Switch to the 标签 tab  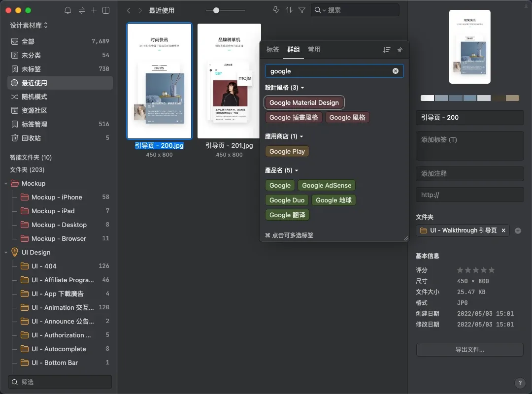coord(273,50)
